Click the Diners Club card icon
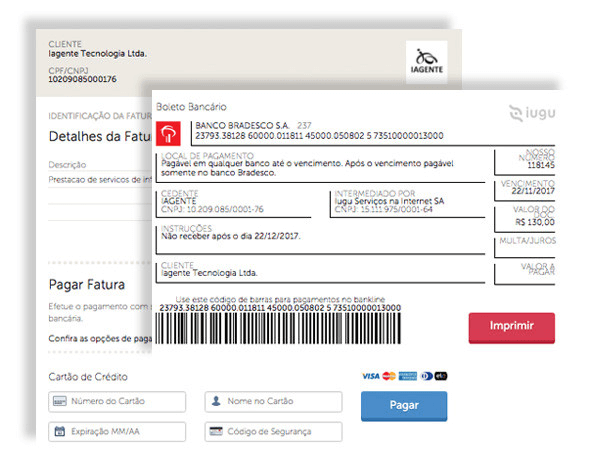 [425, 376]
